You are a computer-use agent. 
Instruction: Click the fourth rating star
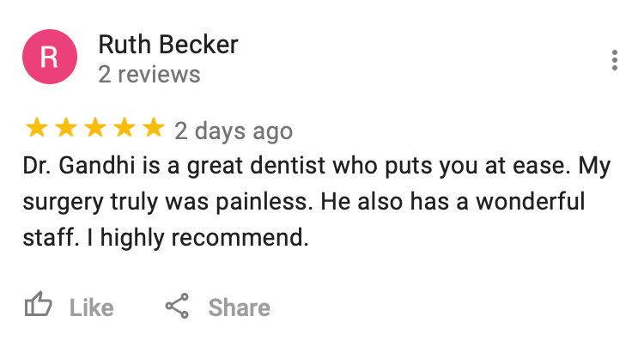click(125, 127)
